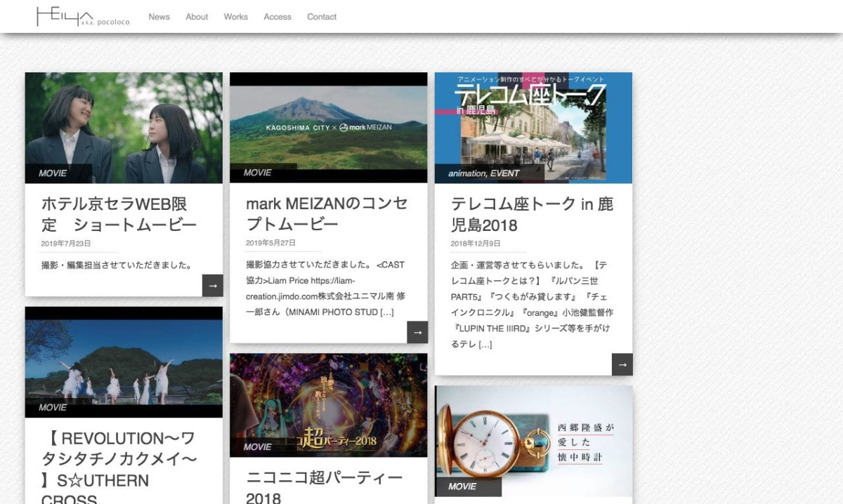Screen dimensions: 843x504
Task: Open title ホテル京セラWEB限定 ショートムービー
Action: point(119,215)
